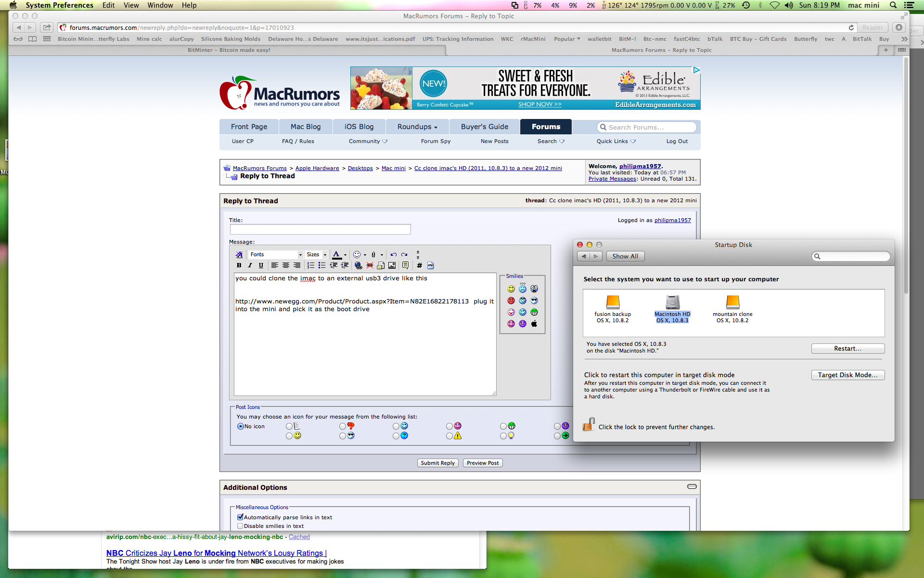Insert the Apple logo smilie
Image resolution: width=924 pixels, height=578 pixels.
(534, 324)
